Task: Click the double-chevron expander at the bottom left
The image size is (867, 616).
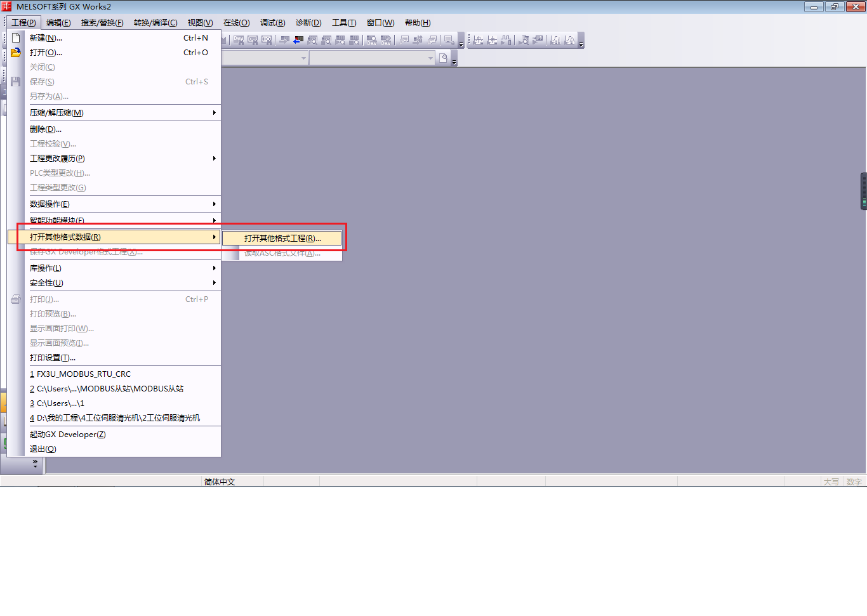Action: click(x=35, y=465)
